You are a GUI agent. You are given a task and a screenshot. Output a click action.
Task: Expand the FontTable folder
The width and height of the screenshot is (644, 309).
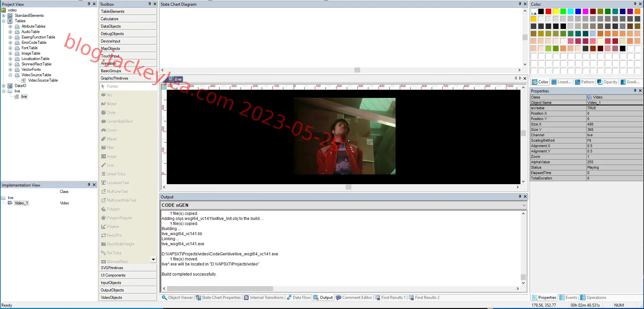[x=10, y=48]
